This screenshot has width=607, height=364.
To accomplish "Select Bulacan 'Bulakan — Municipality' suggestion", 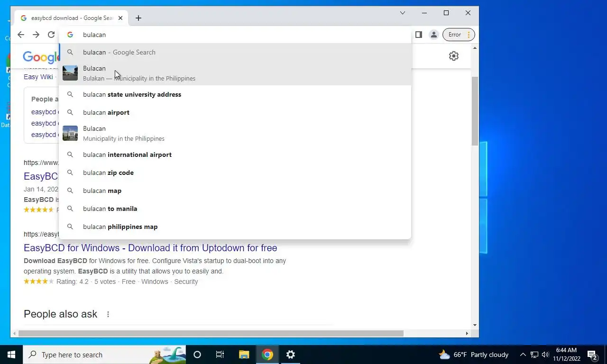I will click(235, 73).
